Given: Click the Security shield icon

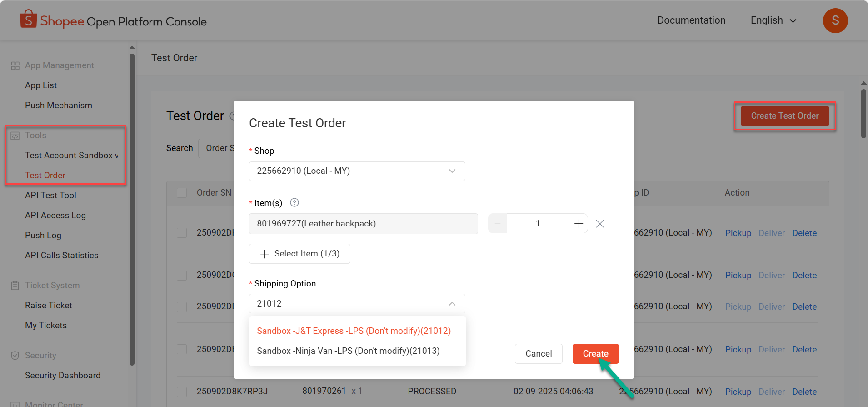Looking at the screenshot, I should coord(15,356).
